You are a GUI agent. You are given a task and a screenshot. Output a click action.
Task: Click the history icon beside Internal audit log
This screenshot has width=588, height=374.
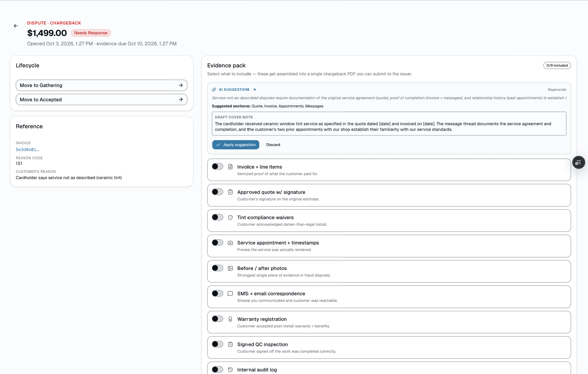tap(230, 370)
